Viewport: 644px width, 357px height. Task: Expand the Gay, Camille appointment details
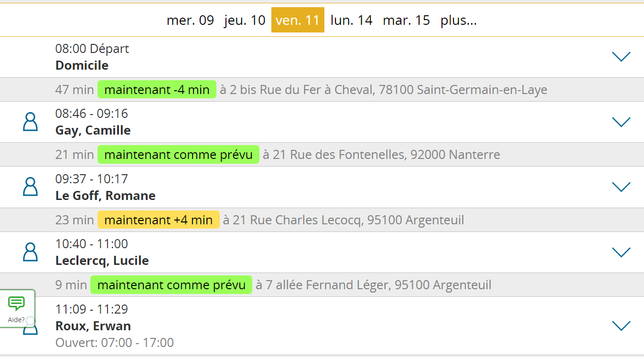pos(621,122)
